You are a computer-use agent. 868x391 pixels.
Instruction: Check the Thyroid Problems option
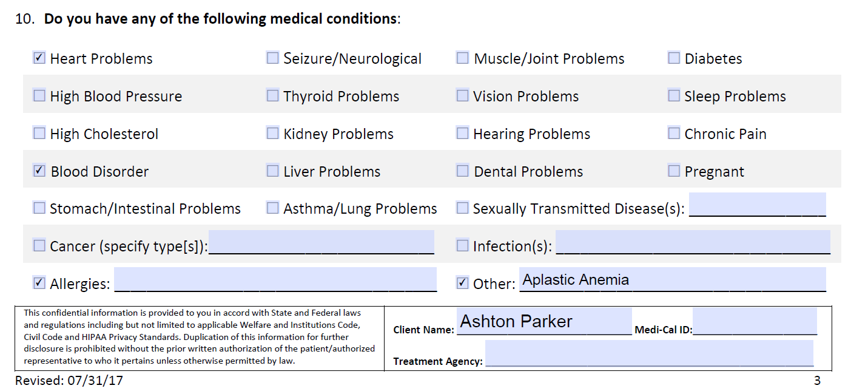273,96
